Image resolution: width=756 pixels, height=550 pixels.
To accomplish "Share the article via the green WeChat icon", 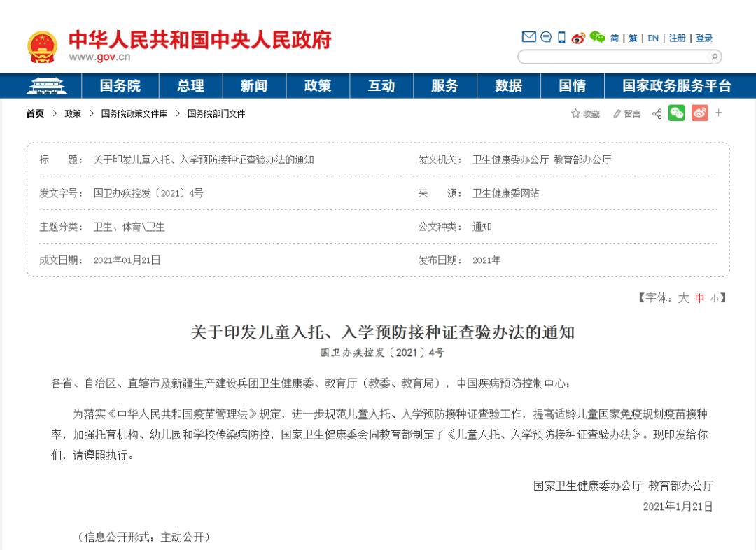I will (676, 113).
